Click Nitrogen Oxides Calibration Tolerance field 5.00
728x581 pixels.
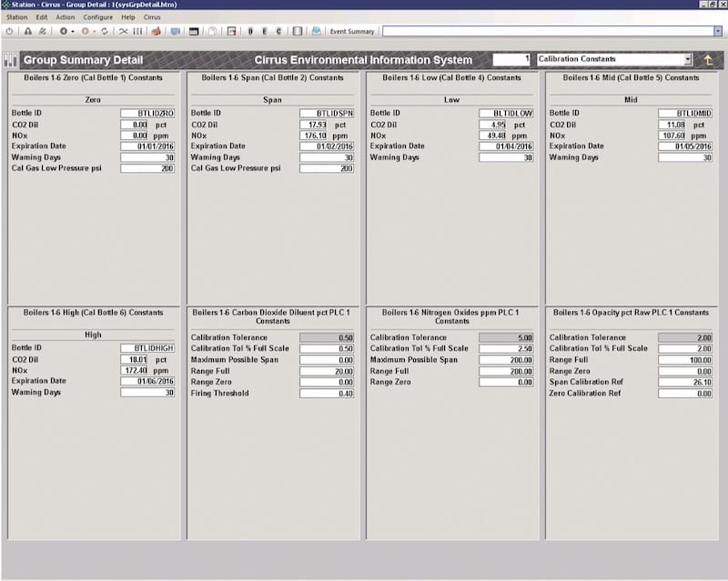click(x=506, y=338)
